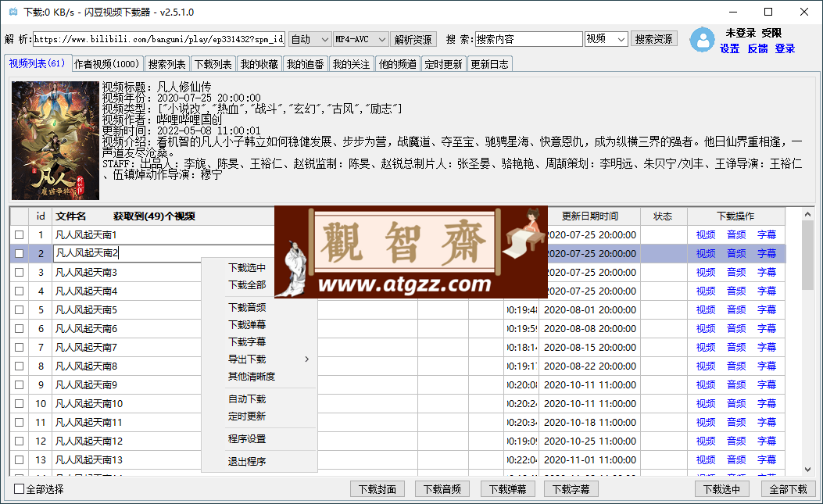Click the video cover thumbnail
The height and width of the screenshot is (504, 823).
point(55,140)
